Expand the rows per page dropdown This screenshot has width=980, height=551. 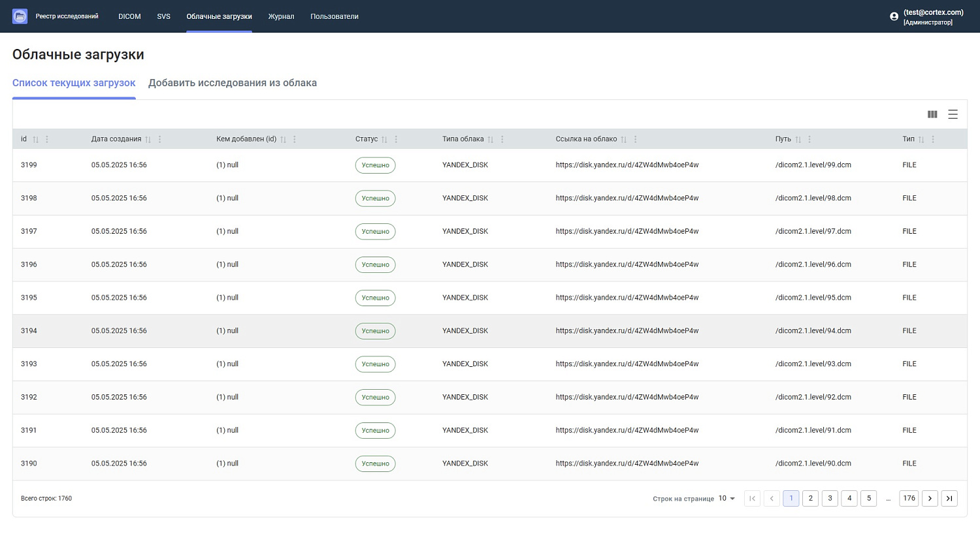click(x=727, y=498)
